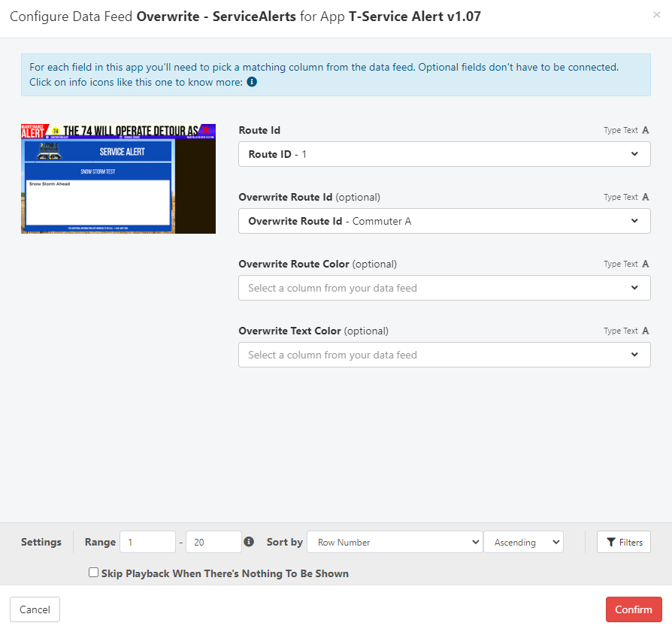672x632 pixels.
Task: Click the Range end field containing 20
Action: (213, 542)
